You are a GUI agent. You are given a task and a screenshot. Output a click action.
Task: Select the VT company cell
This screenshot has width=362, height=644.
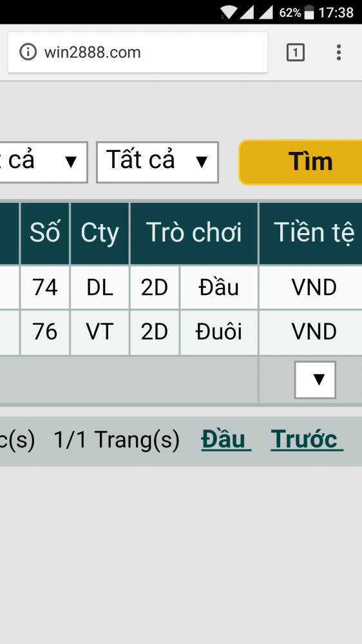(100, 332)
